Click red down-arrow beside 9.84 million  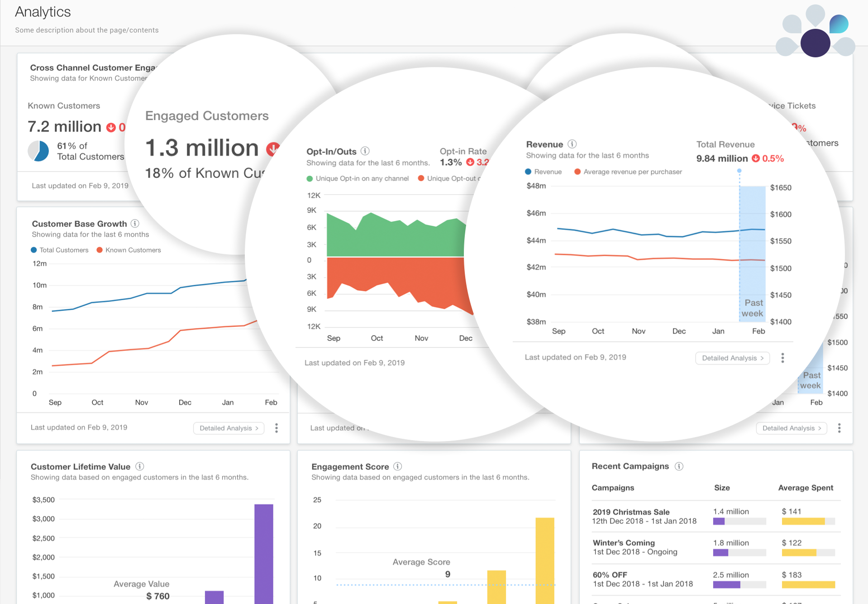(x=756, y=158)
